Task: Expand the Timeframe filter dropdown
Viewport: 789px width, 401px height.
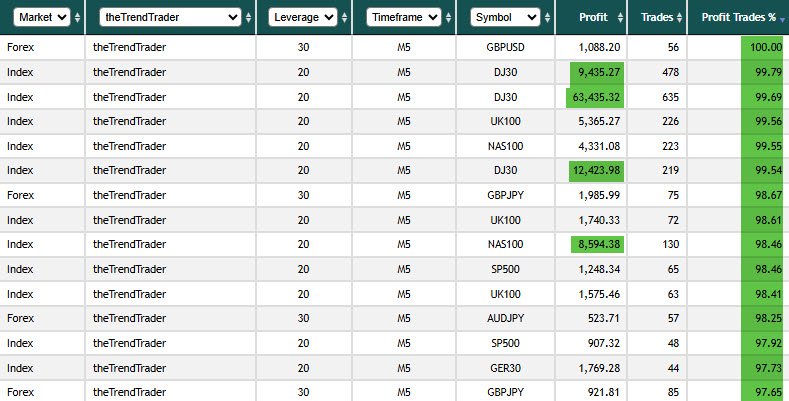Action: (x=404, y=17)
